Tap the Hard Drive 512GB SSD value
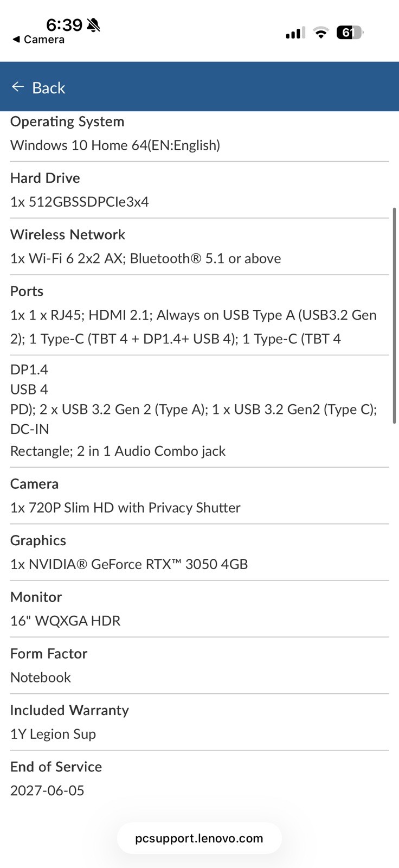The height and width of the screenshot is (868, 399). pyautogui.click(x=80, y=202)
